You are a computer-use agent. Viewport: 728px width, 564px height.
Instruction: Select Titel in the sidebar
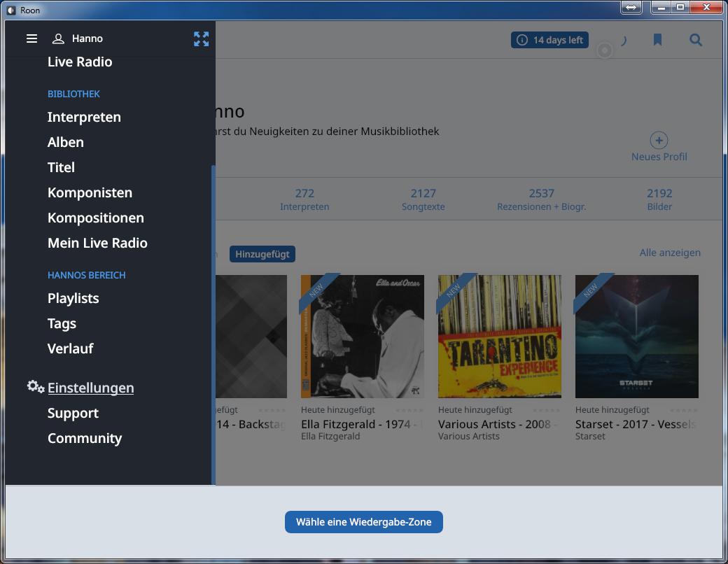pyautogui.click(x=61, y=167)
